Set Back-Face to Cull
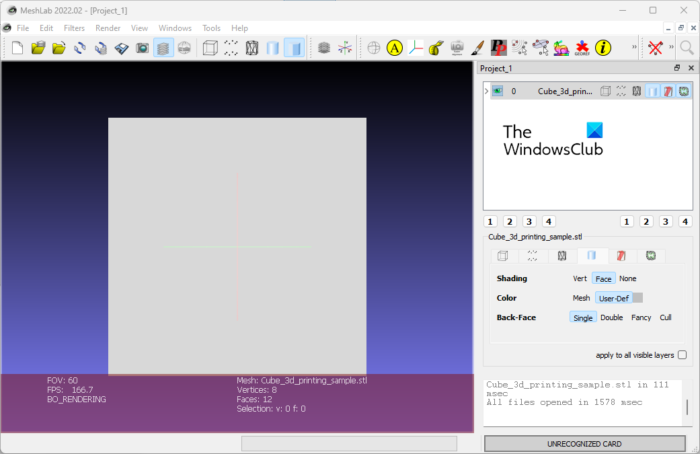700x454 pixels. (x=665, y=317)
